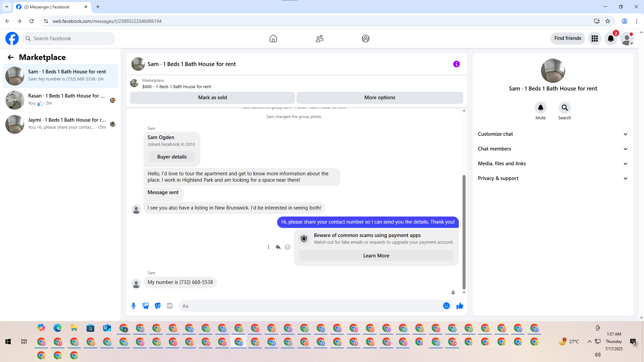Choose a GIF icon
644x362 pixels.
(170, 306)
